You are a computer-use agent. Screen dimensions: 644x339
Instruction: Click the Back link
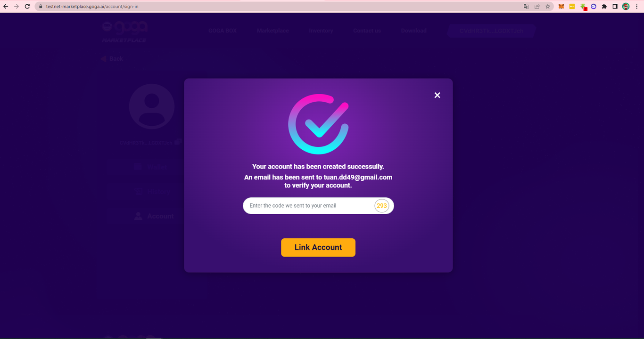click(x=112, y=59)
